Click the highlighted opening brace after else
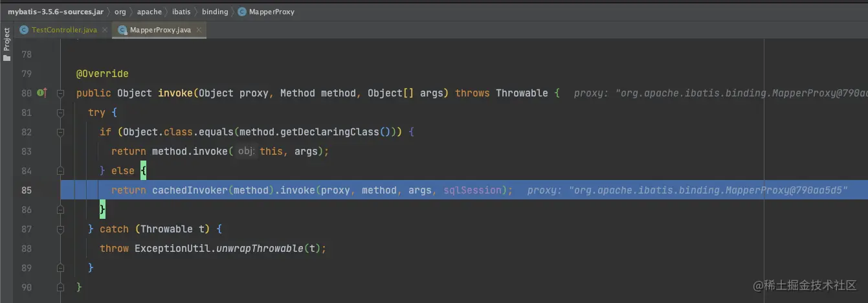The image size is (868, 303). point(143,171)
